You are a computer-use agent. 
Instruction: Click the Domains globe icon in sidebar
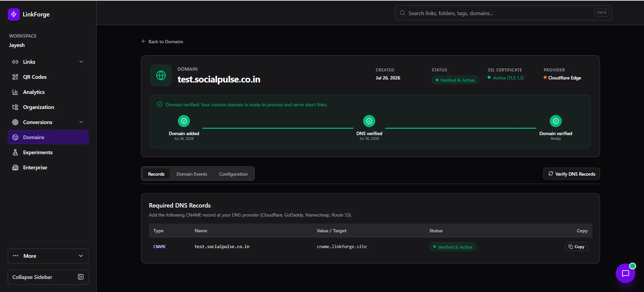click(15, 137)
